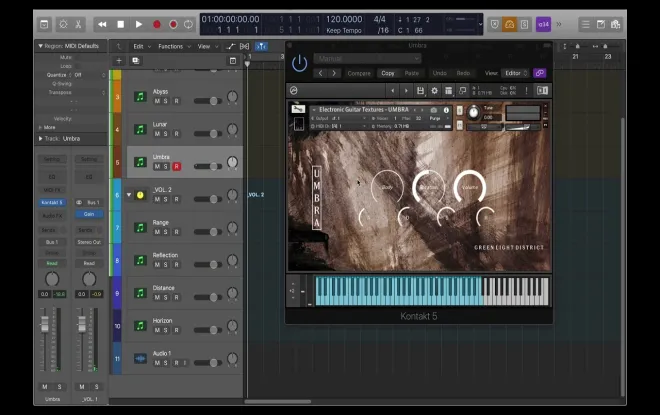Click Redo in plug-in header
Viewport: 660px width, 415px height.
point(463,73)
